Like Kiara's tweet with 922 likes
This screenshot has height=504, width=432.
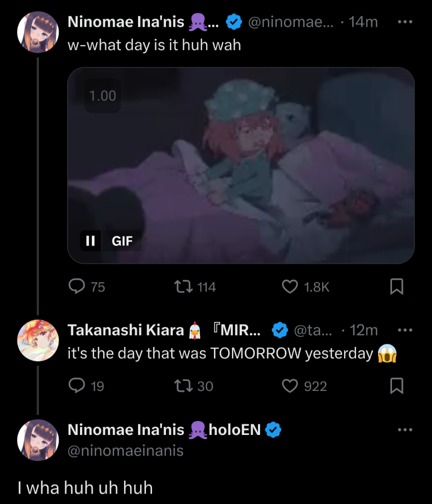click(x=289, y=386)
